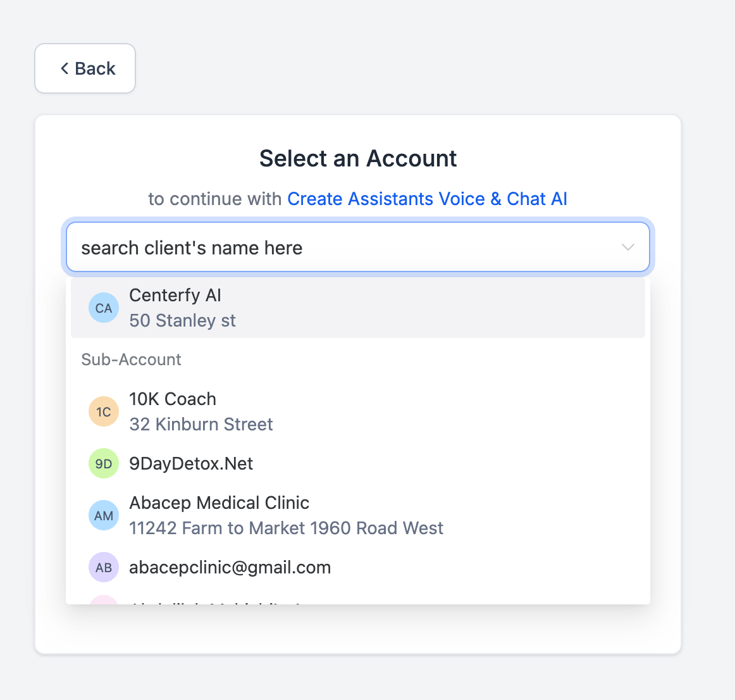The height and width of the screenshot is (700, 735).
Task: Choose the 10K Coach sub-account
Action: 173,399
